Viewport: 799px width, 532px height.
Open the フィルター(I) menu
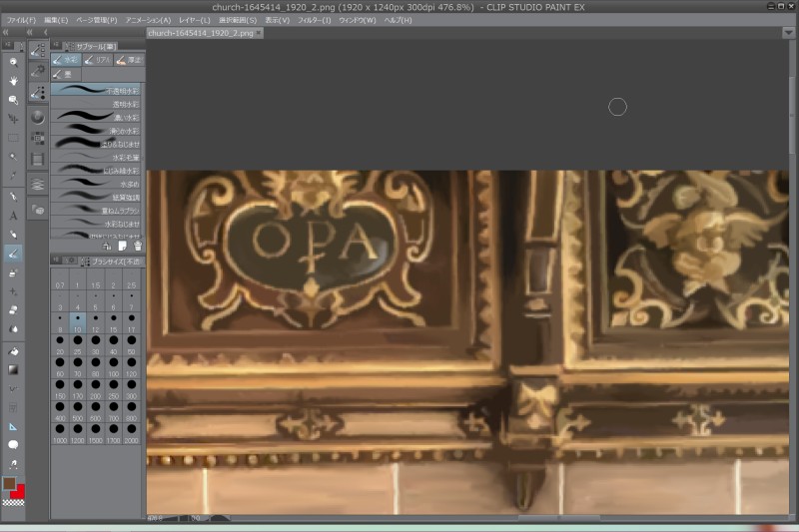point(314,20)
